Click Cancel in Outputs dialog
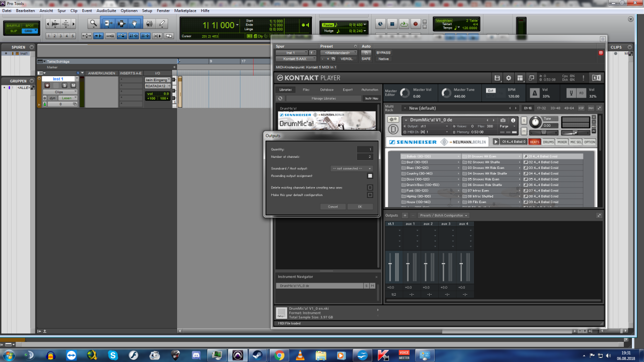 (333, 207)
